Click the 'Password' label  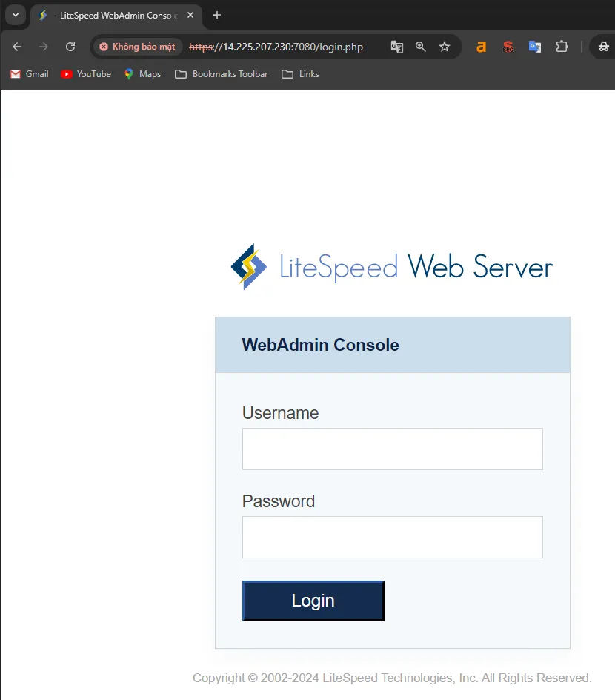[279, 501]
